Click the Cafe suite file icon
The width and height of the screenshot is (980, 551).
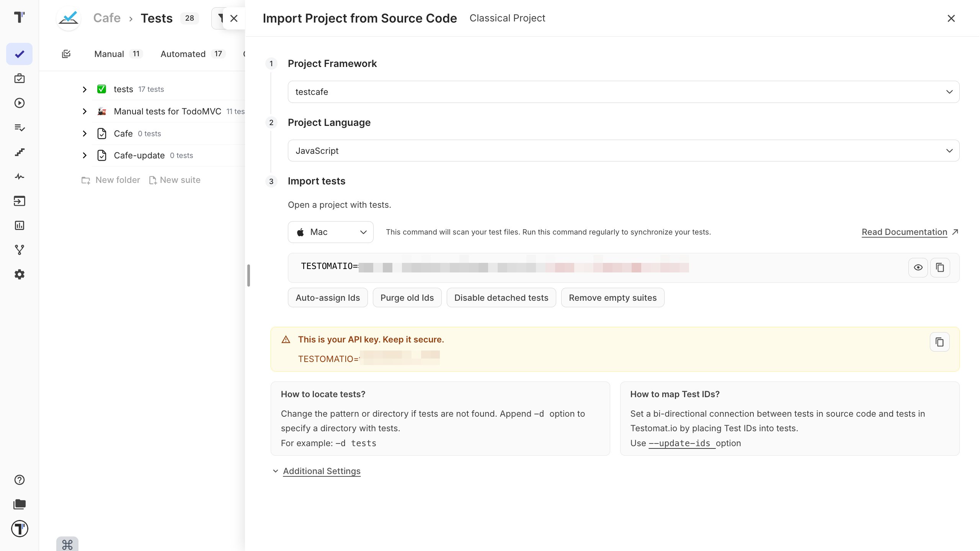[101, 134]
